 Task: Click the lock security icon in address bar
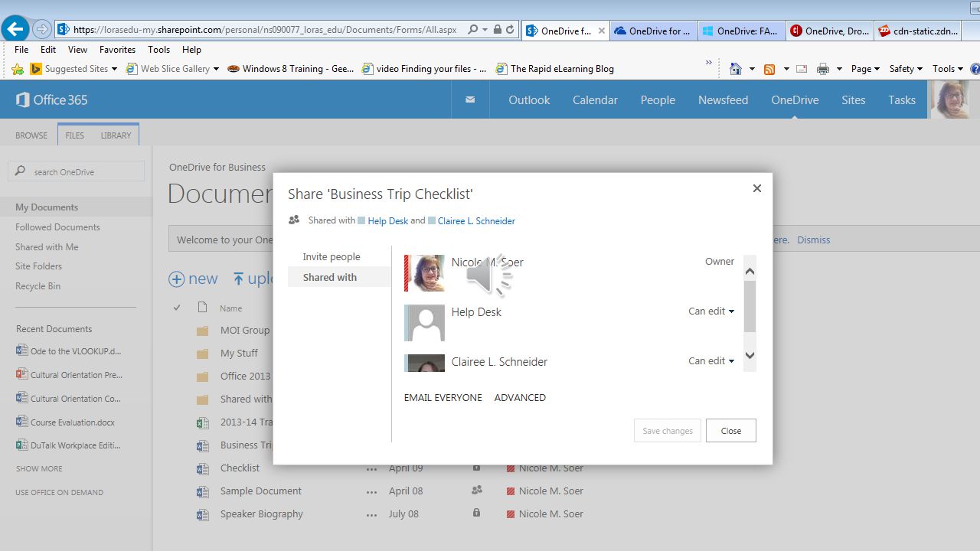(x=498, y=30)
